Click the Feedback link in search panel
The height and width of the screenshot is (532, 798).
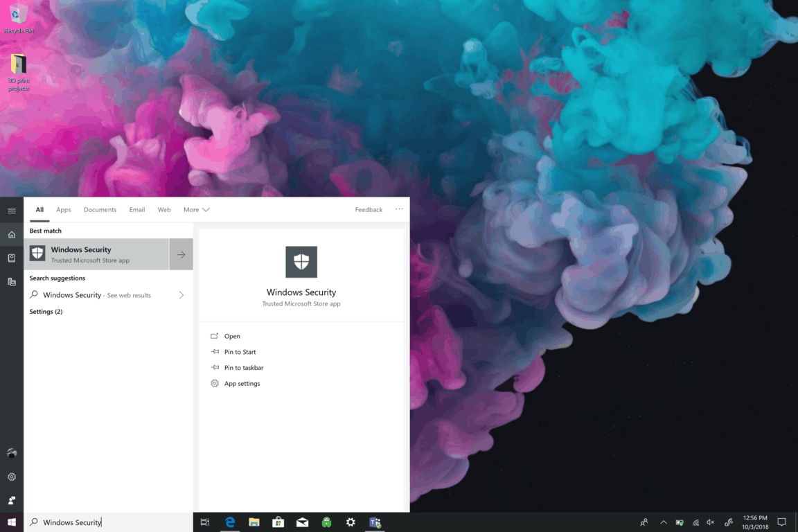369,210
